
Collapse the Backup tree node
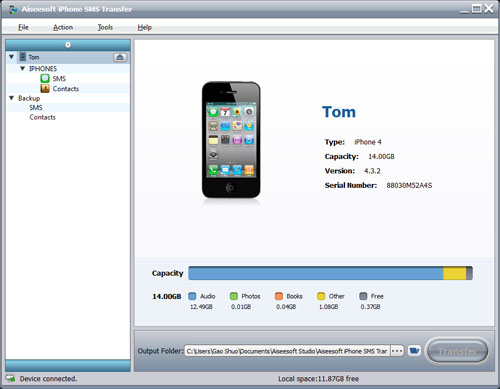12,98
